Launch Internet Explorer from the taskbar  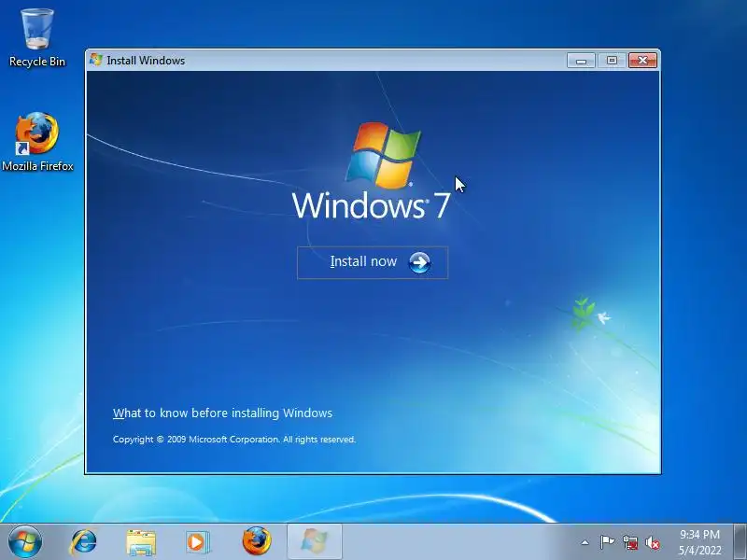point(83,542)
